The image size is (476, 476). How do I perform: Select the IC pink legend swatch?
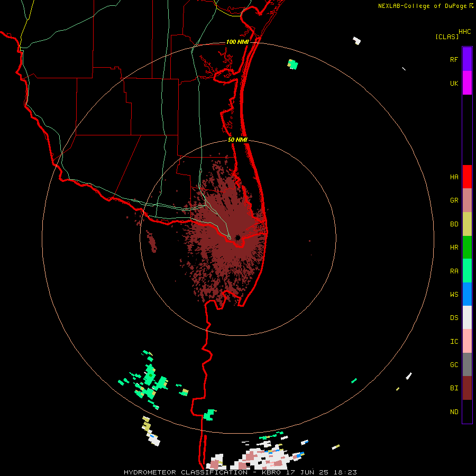tap(467, 341)
